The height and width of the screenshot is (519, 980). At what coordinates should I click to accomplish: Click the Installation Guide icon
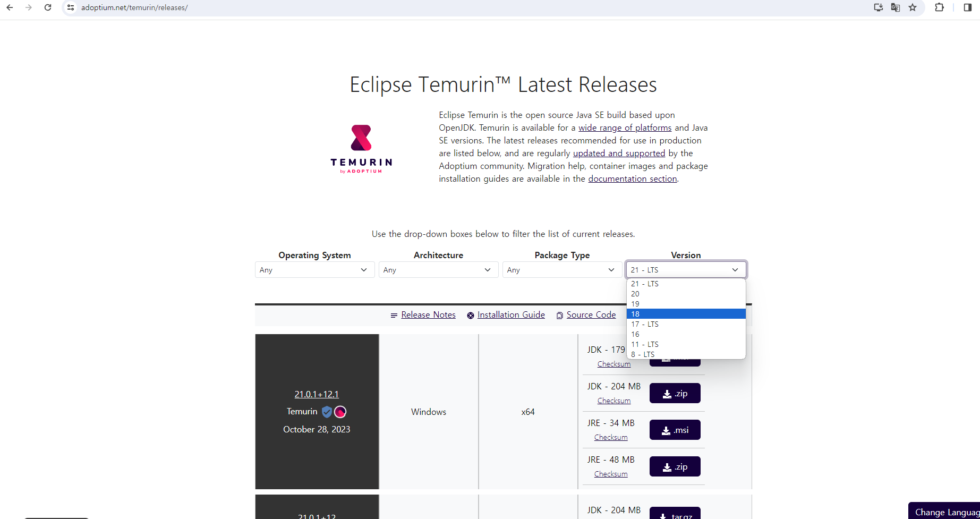coord(471,316)
